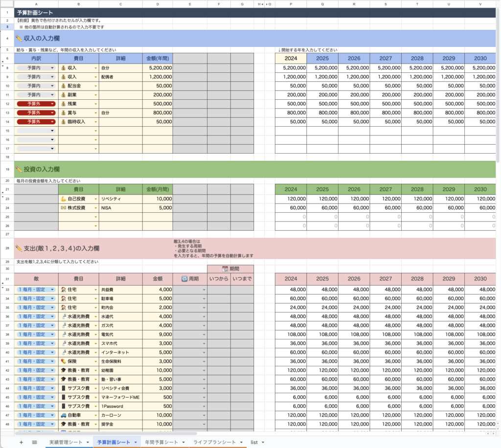Viewport: 501px width, 448px height.
Task: Click the calendar icon next to 期間
Action: tap(225, 269)
